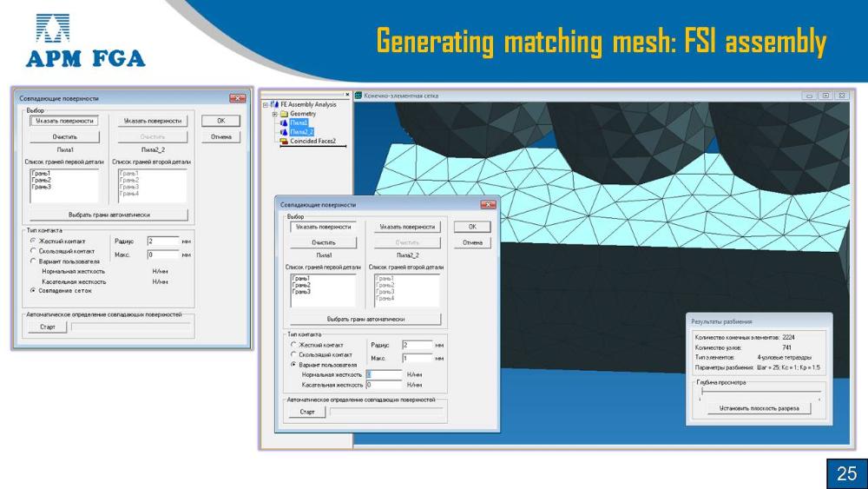Close the tree panel with the x icon
868x489 pixels.
347,95
